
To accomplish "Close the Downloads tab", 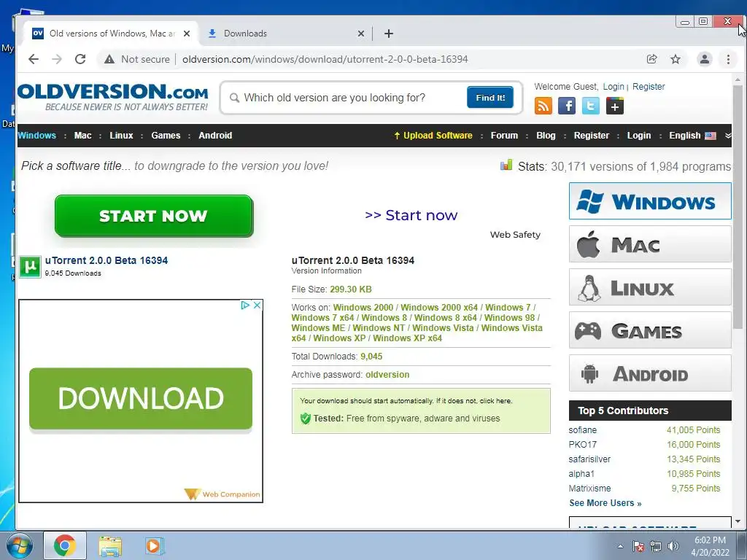I will click(360, 34).
